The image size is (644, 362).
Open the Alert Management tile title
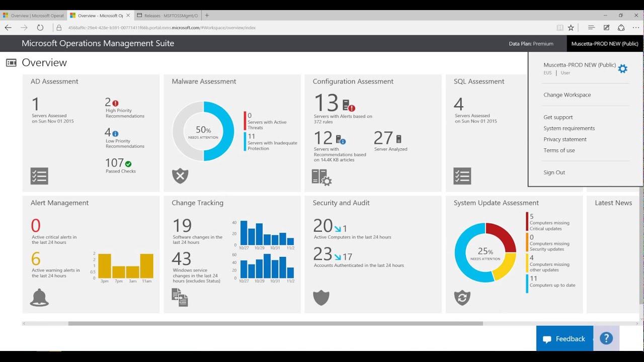[59, 203]
